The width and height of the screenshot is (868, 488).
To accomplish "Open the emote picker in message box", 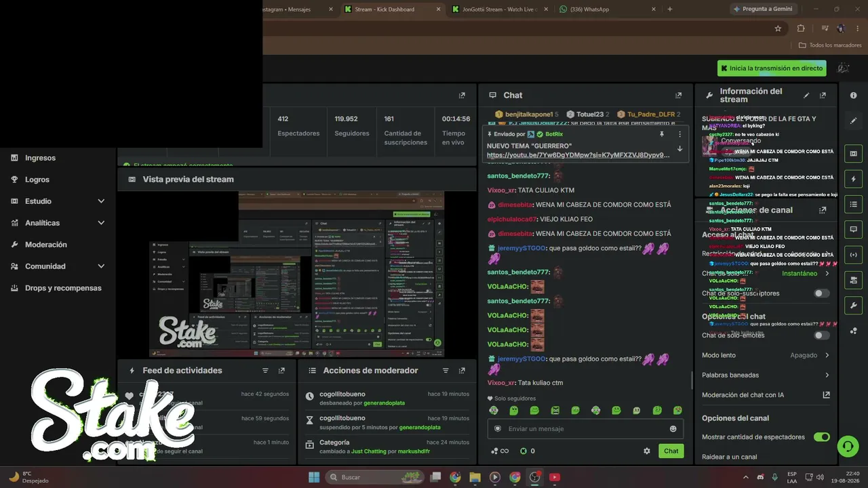I will pyautogui.click(x=673, y=428).
